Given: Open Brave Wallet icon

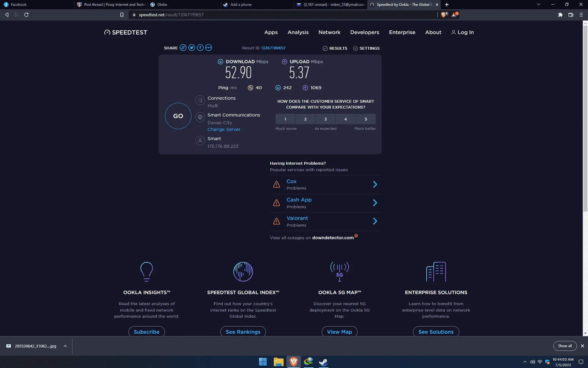Looking at the screenshot, I should [571, 15].
